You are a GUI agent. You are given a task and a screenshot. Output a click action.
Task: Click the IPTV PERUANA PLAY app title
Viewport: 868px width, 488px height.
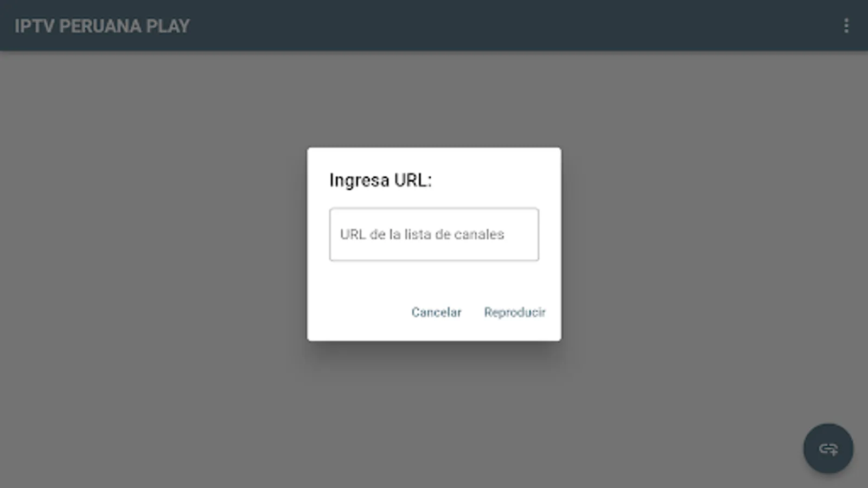coord(102,26)
